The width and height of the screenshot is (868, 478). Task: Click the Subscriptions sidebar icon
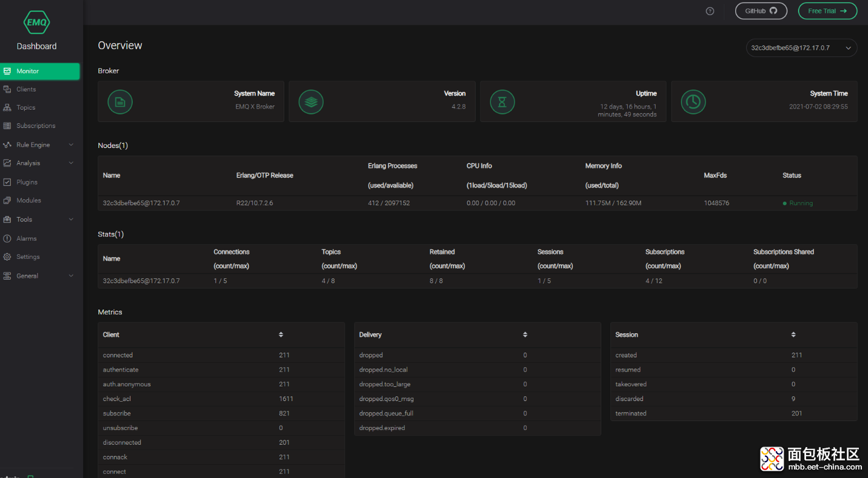tap(7, 126)
